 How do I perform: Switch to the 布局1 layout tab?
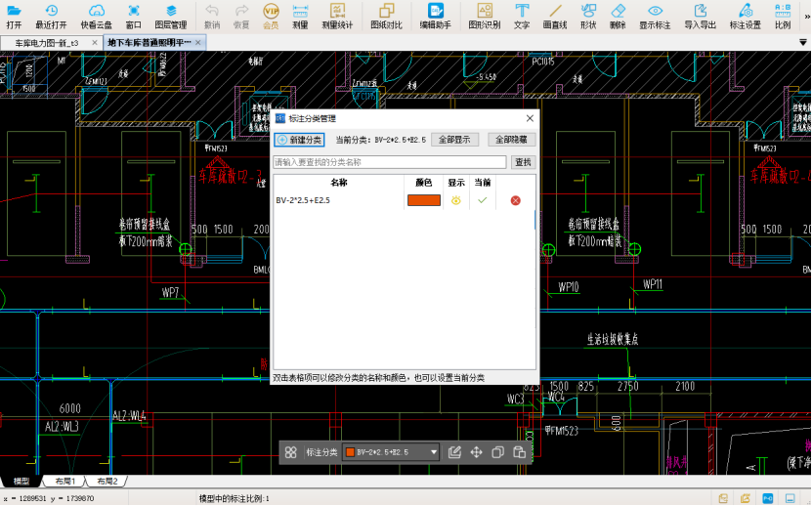tap(65, 482)
